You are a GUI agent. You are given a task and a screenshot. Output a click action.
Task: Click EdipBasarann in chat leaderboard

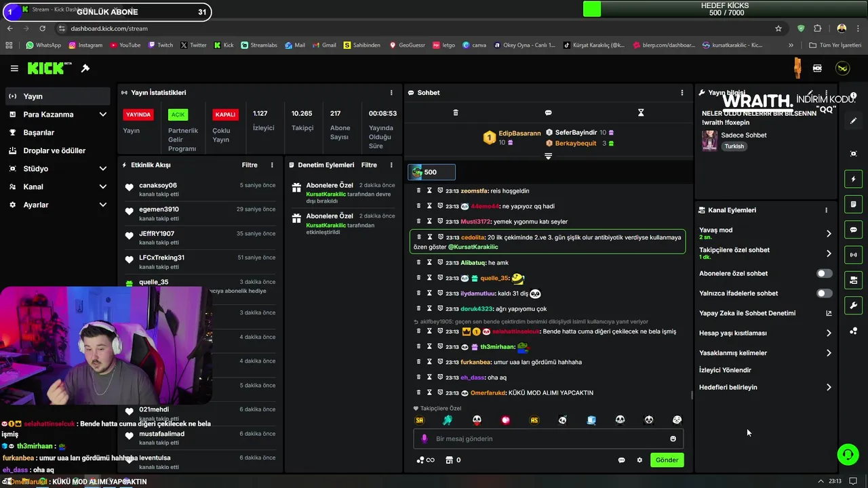(519, 134)
